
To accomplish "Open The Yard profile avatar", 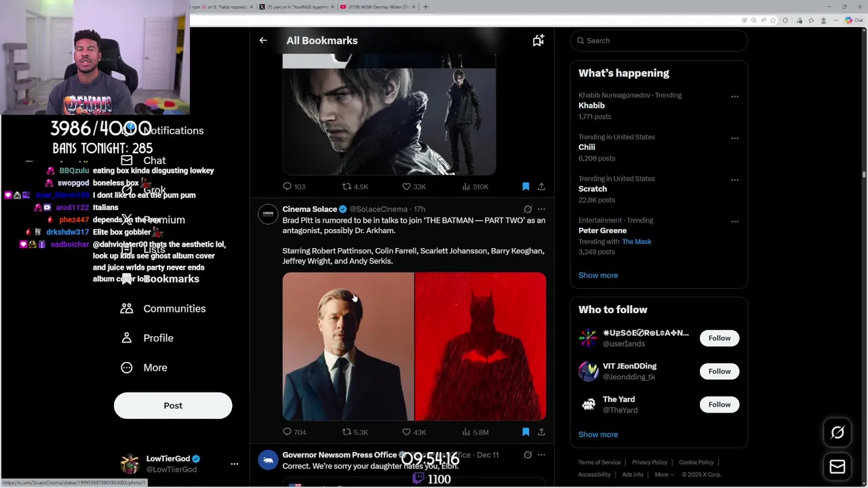I will (x=589, y=405).
